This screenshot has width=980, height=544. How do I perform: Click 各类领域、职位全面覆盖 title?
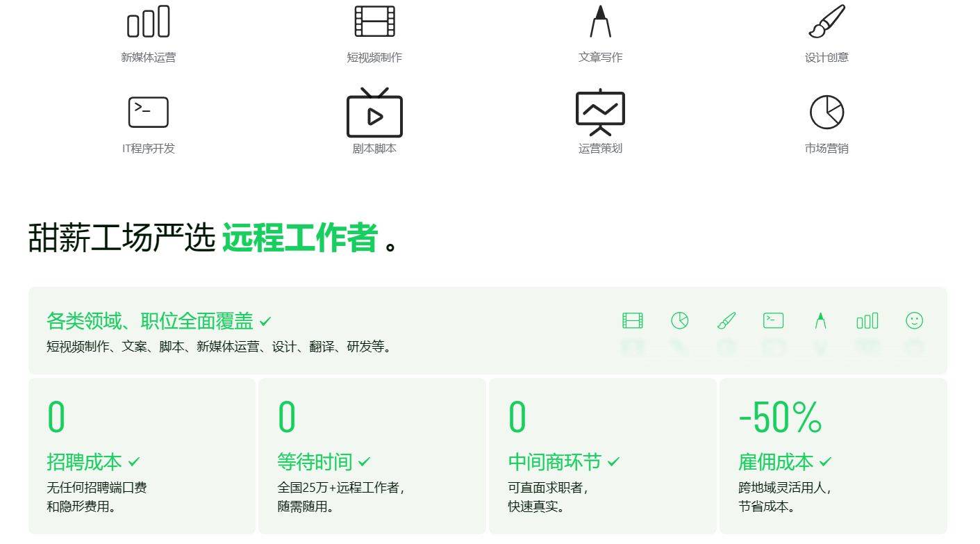point(150,321)
